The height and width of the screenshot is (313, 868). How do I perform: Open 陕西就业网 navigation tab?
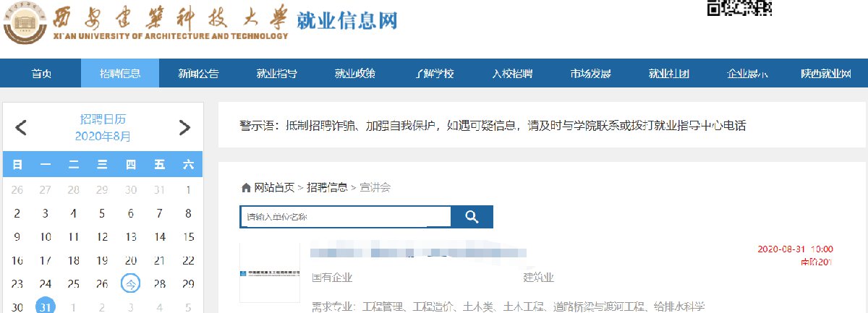825,74
